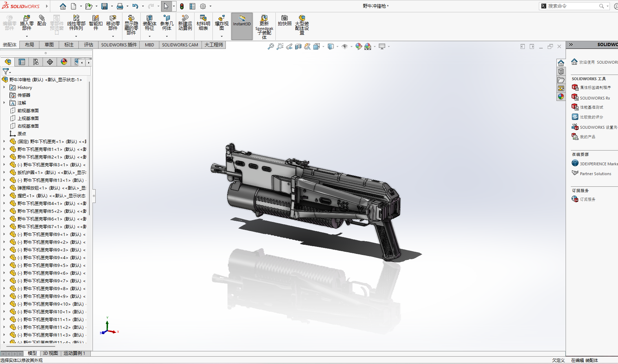Open 运动算例 1 bottom tab

point(74,353)
